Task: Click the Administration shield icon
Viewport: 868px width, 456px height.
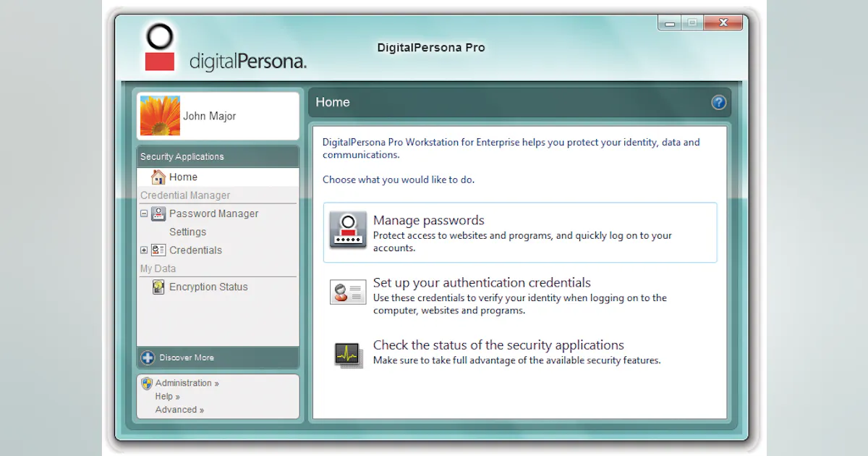Action: 147,384
